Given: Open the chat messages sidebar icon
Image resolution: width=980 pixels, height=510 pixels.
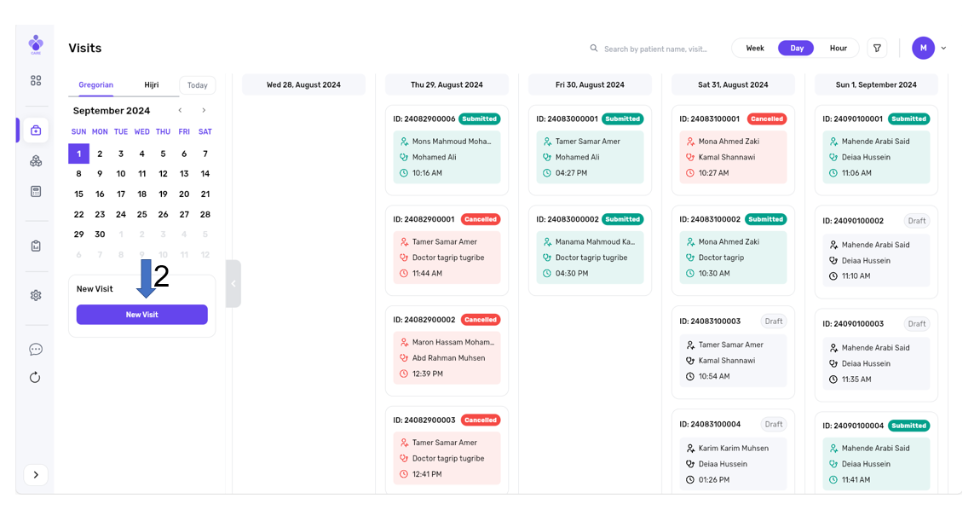Looking at the screenshot, I should [x=36, y=350].
